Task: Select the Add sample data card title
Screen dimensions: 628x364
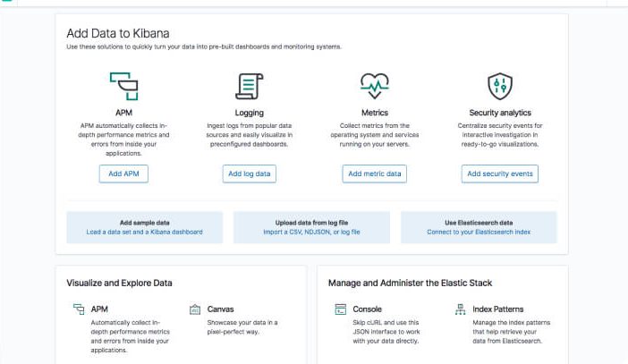Action: pyautogui.click(x=145, y=223)
